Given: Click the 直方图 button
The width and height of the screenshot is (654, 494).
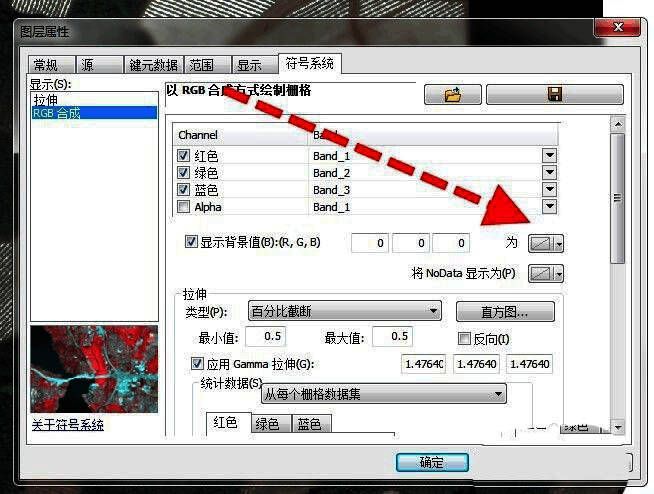Looking at the screenshot, I should (505, 311).
